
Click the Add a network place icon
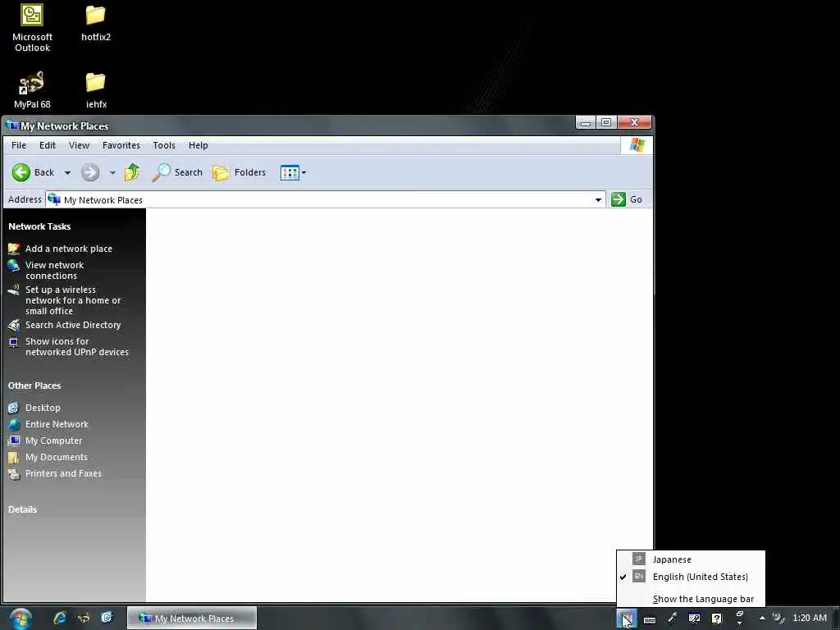click(x=13, y=249)
